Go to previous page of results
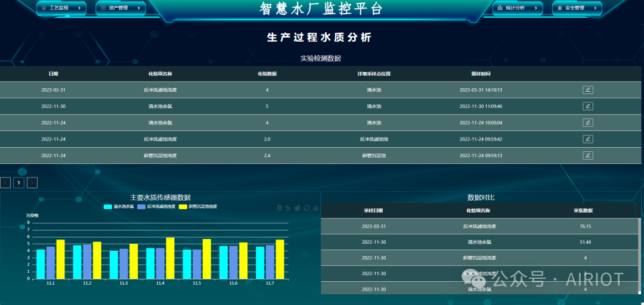 [5, 183]
